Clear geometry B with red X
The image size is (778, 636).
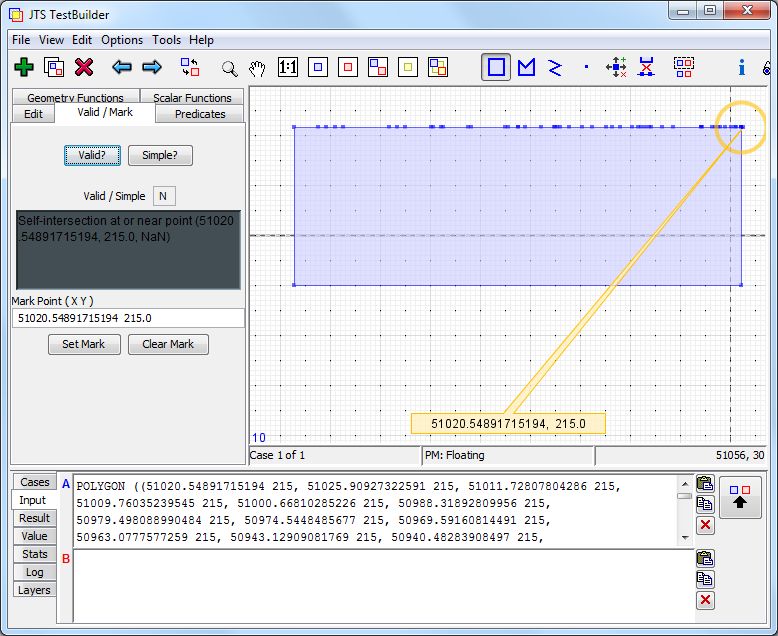[705, 600]
